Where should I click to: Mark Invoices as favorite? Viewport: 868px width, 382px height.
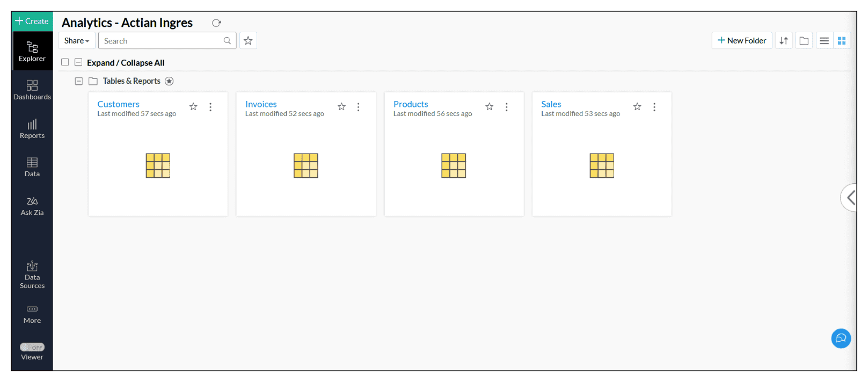pos(341,107)
